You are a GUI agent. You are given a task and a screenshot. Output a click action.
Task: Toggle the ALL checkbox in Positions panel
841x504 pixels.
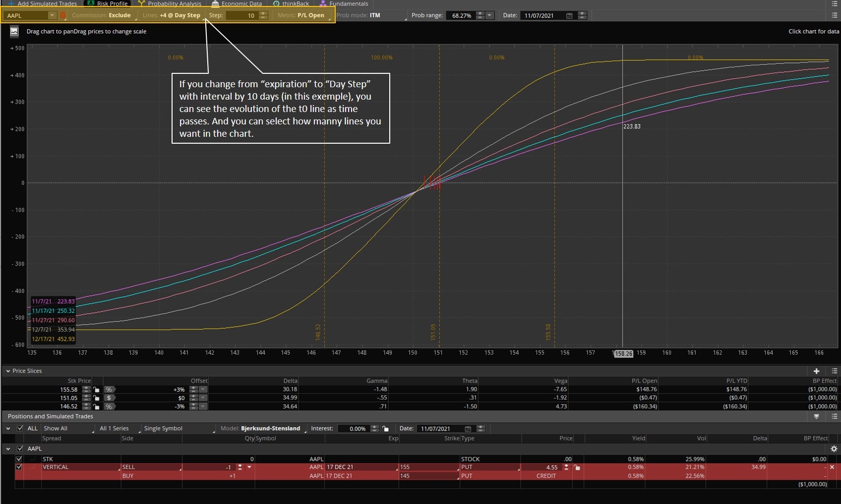20,428
